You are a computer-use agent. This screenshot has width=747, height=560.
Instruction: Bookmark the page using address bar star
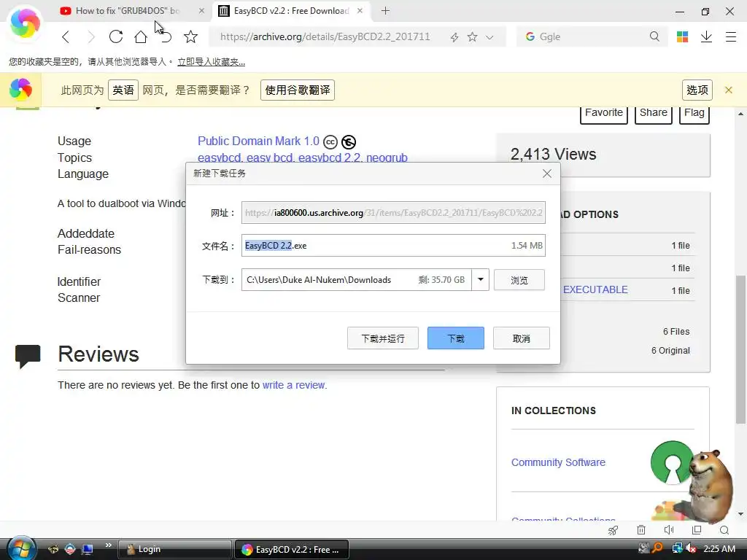tap(472, 36)
